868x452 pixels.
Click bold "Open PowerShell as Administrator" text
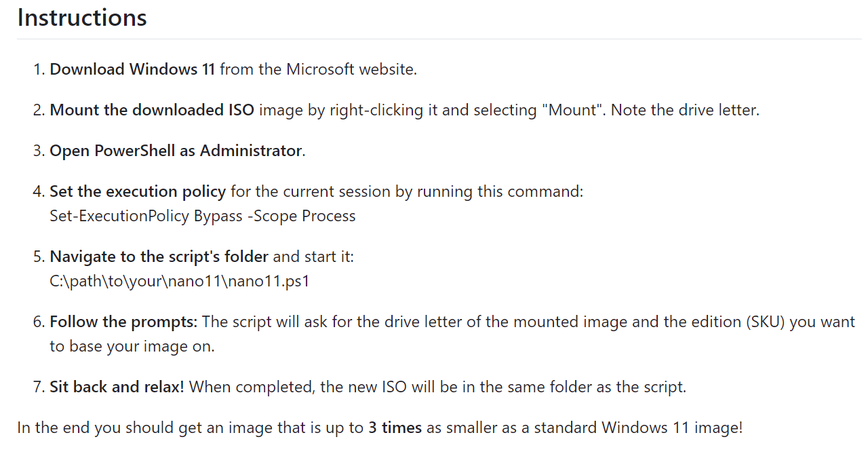click(x=176, y=151)
